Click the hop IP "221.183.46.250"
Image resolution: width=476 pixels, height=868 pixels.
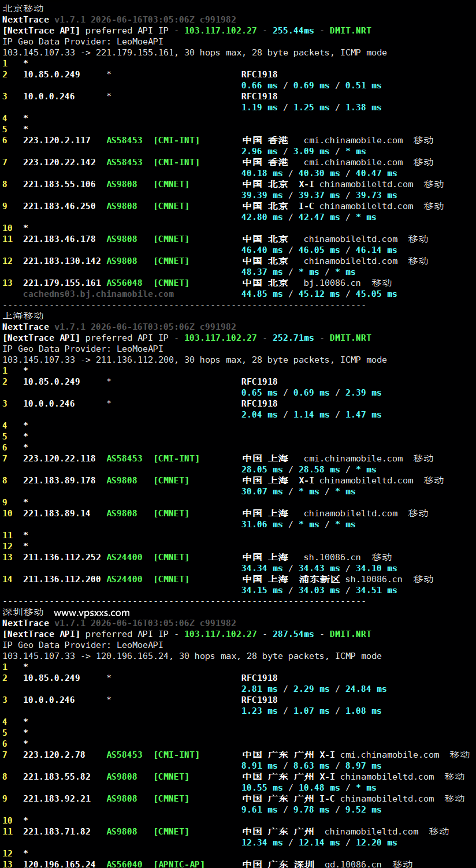point(59,206)
